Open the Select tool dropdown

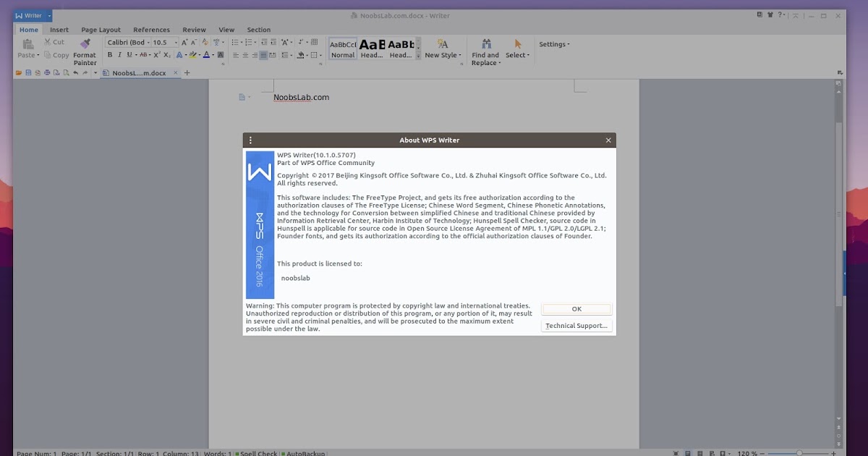517,49
